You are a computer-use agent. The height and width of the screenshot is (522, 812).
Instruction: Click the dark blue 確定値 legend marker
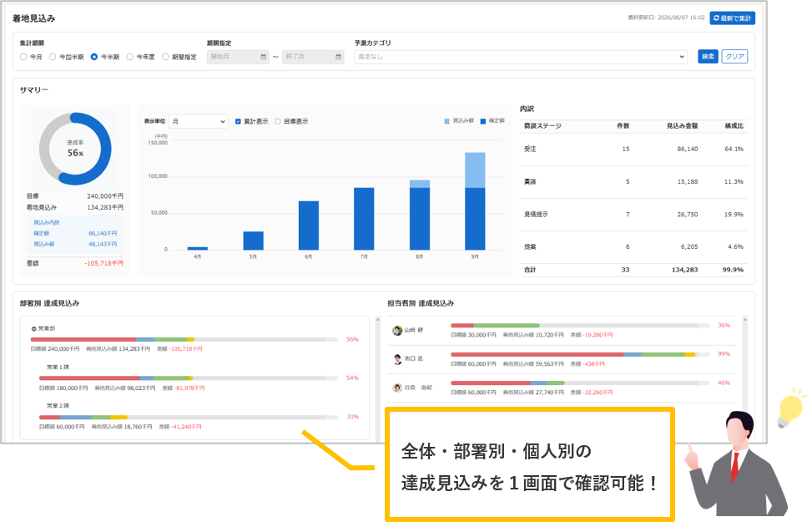(482, 121)
